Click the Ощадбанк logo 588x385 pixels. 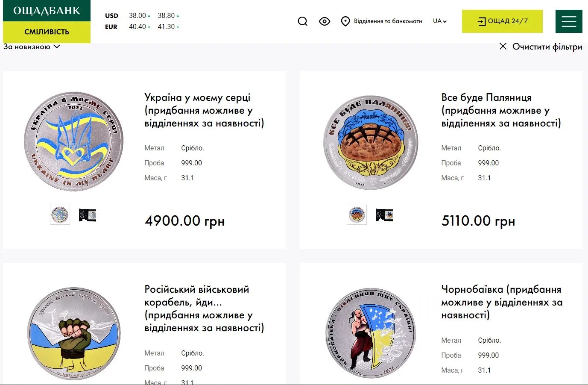tap(47, 11)
